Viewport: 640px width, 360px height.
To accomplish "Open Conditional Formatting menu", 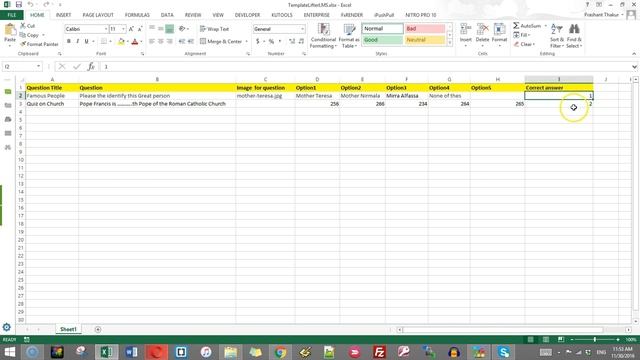I will point(323,36).
